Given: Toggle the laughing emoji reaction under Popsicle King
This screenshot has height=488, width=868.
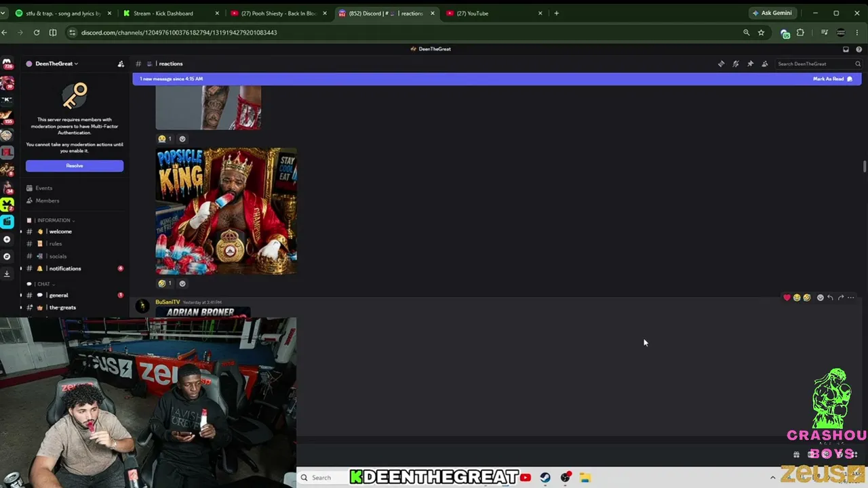Looking at the screenshot, I should pyautogui.click(x=165, y=283).
